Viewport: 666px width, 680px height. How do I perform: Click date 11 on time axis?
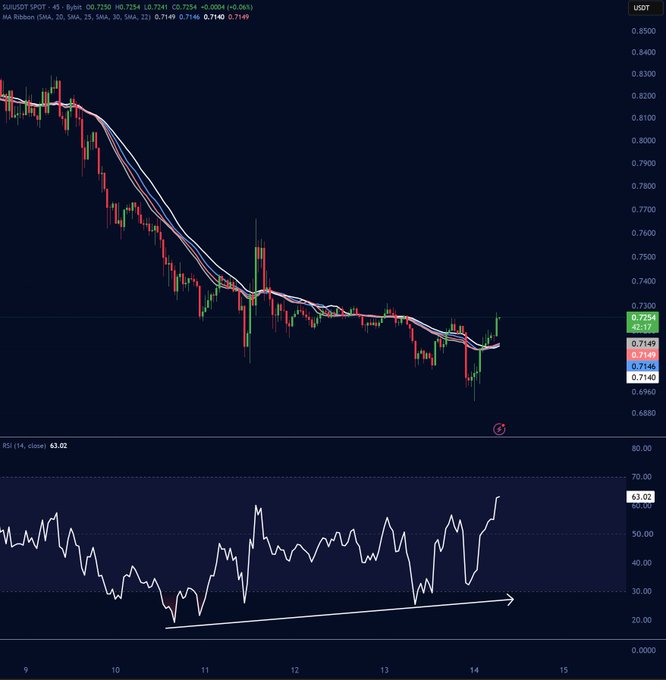205,670
